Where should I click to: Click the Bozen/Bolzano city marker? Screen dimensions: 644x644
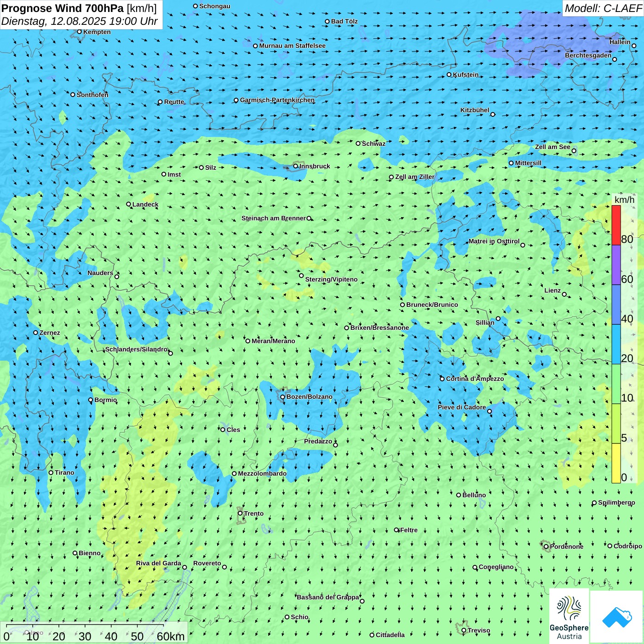click(283, 397)
